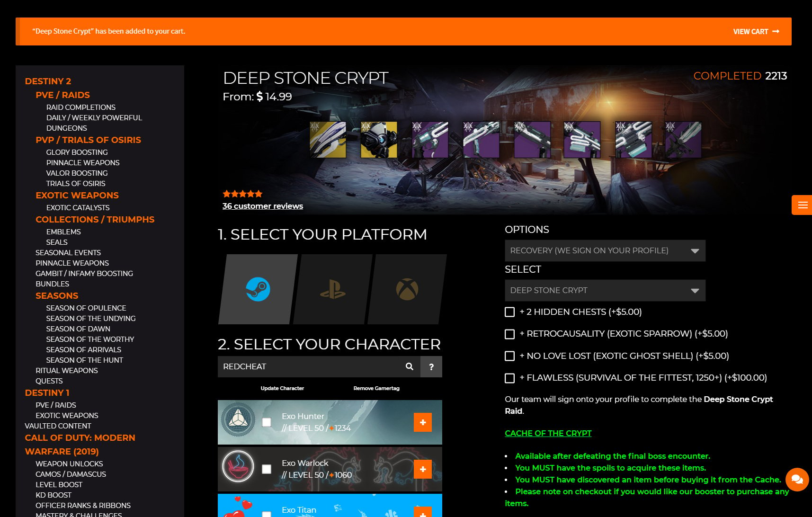Select Officer Ranks & Ribbons

click(83, 506)
